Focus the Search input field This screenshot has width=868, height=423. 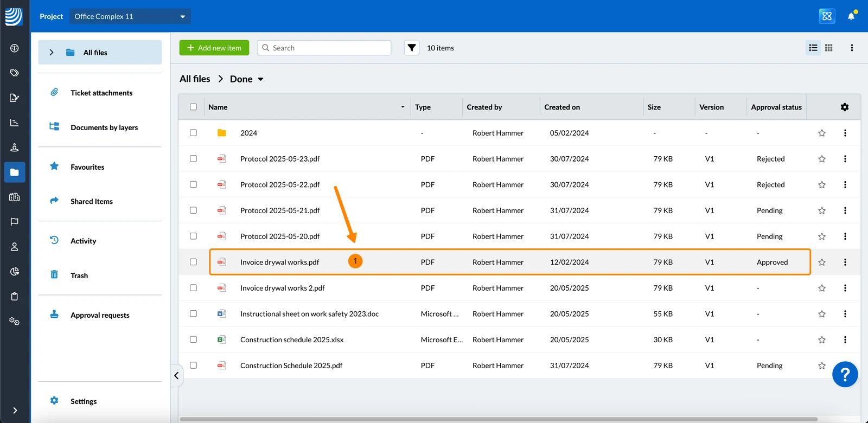click(324, 48)
